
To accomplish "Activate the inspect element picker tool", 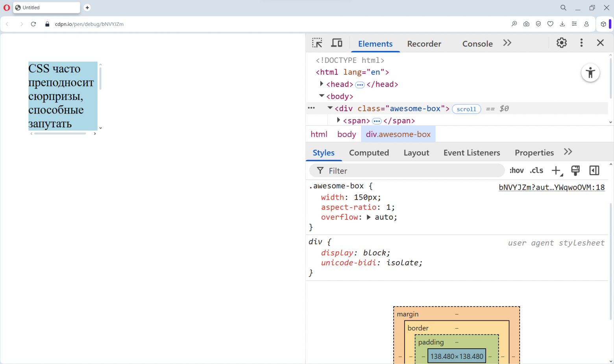I will (x=317, y=43).
